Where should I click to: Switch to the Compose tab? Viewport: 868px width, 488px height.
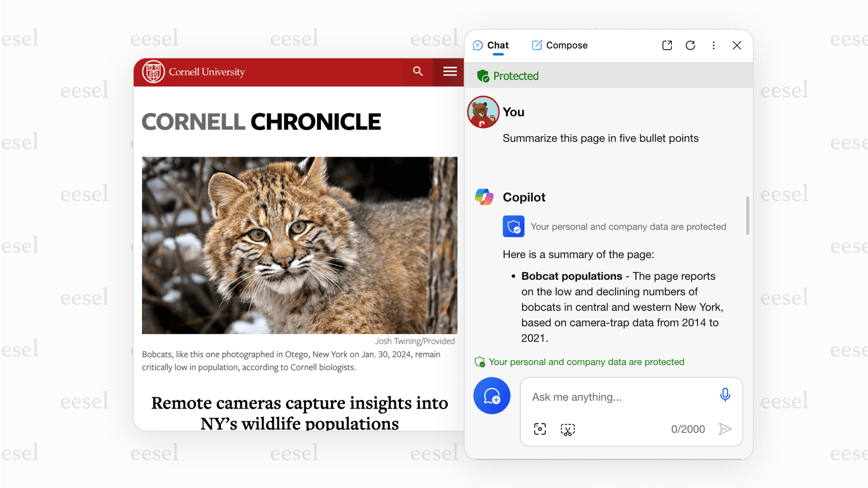tap(560, 45)
